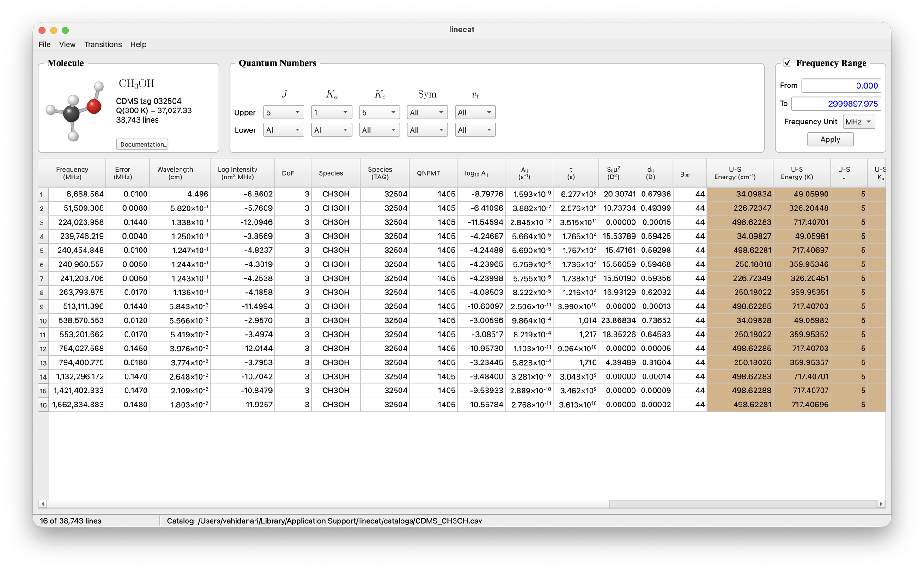The image size is (924, 570).
Task: Click frequency cell 1,662,334.383
Action: (77, 405)
